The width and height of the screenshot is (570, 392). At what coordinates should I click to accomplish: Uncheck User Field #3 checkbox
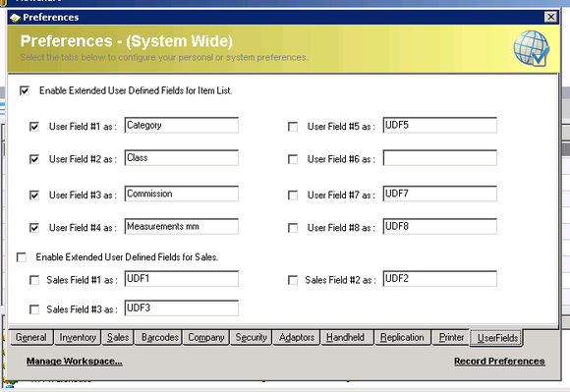click(x=34, y=196)
